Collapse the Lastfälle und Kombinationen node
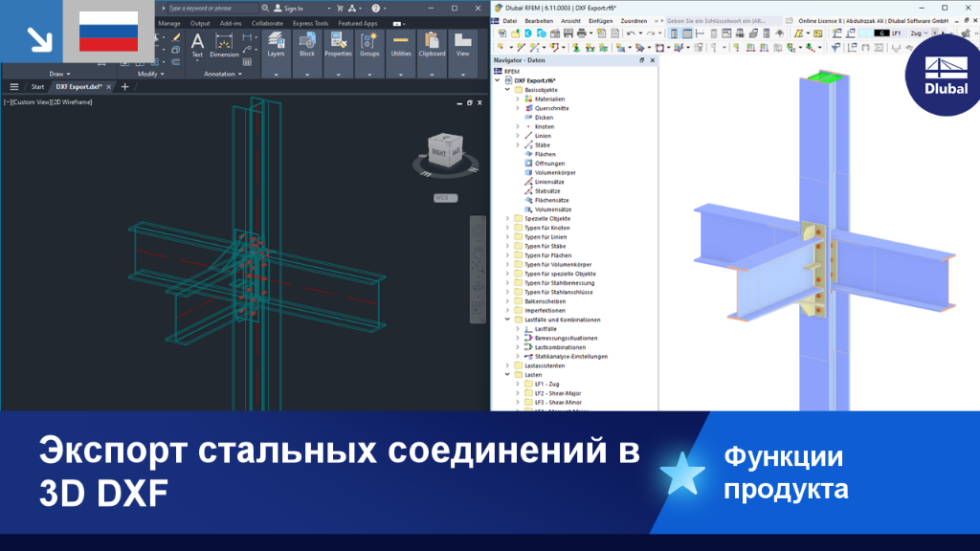Image resolution: width=980 pixels, height=551 pixels. pos(507,320)
